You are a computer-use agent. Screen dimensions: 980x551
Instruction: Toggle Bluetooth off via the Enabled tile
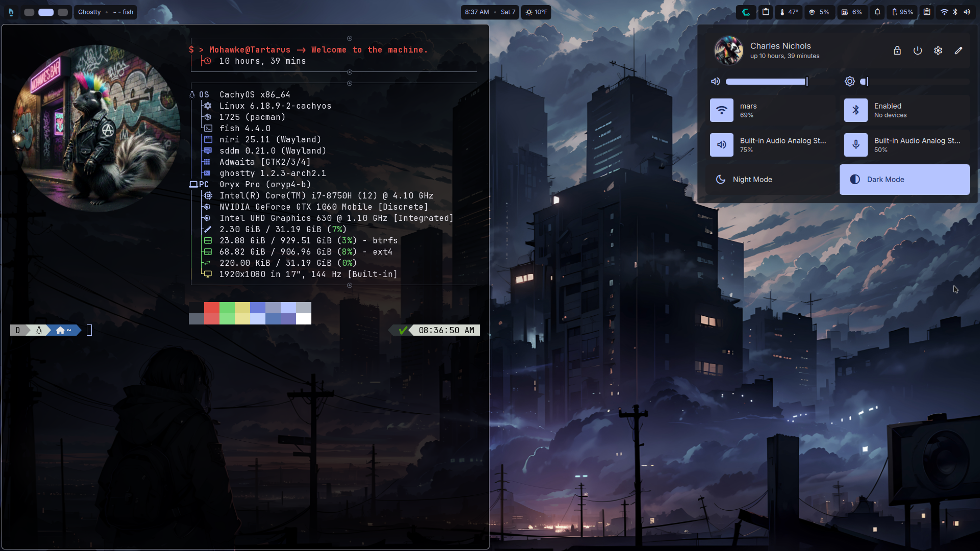click(855, 110)
